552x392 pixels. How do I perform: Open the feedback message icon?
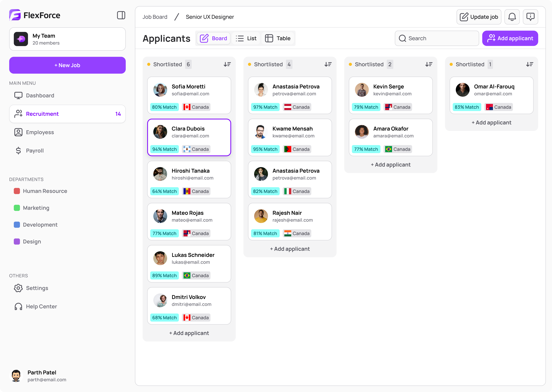530,17
